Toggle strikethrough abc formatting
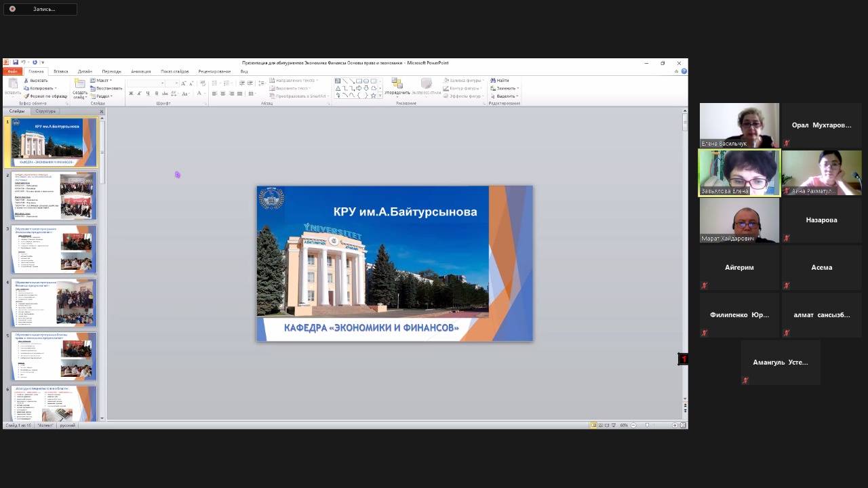868x488 pixels. [165, 94]
